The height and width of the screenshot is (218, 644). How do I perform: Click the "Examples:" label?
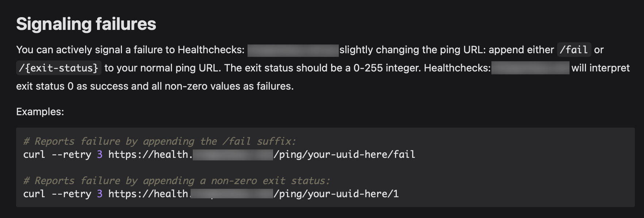click(x=40, y=112)
